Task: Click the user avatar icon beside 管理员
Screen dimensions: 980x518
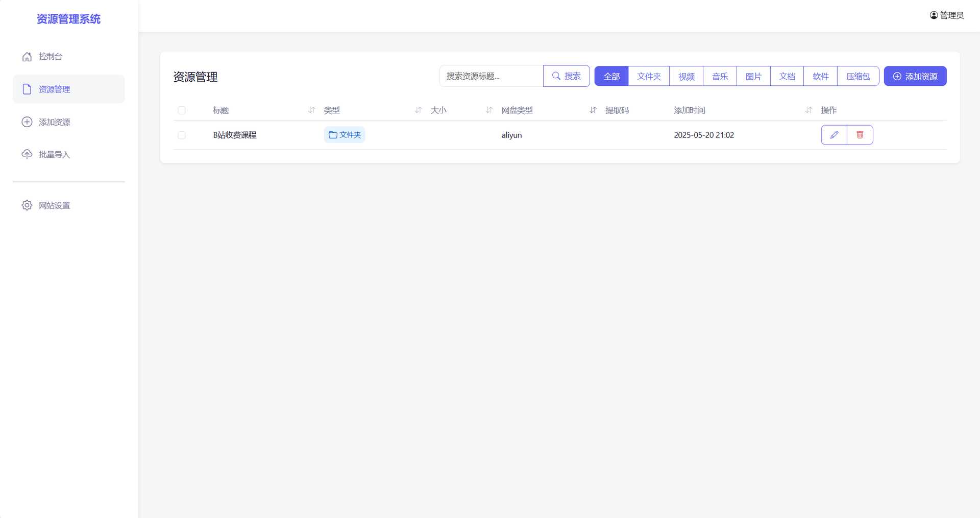Action: click(934, 15)
